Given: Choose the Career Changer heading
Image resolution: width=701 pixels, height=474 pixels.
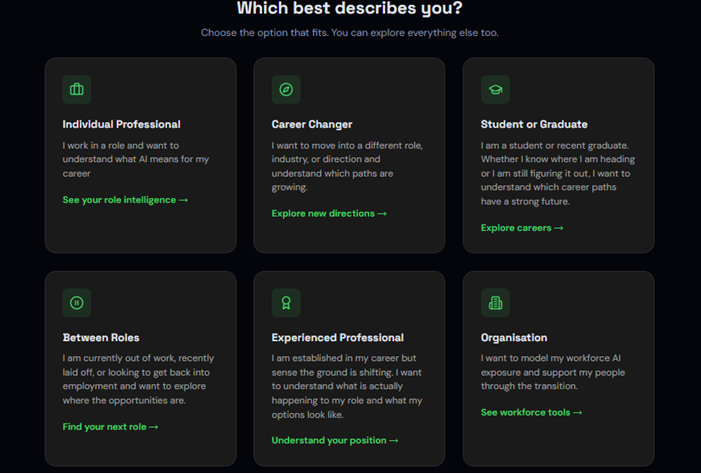Looking at the screenshot, I should [312, 124].
